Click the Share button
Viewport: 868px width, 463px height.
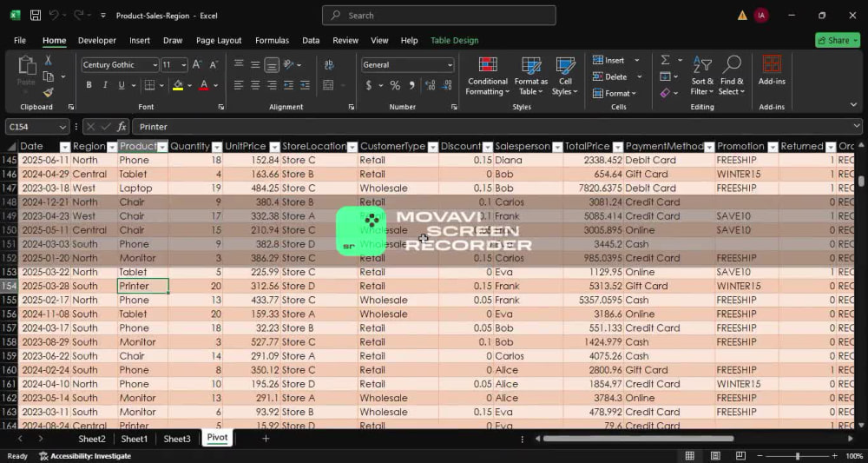click(x=837, y=41)
